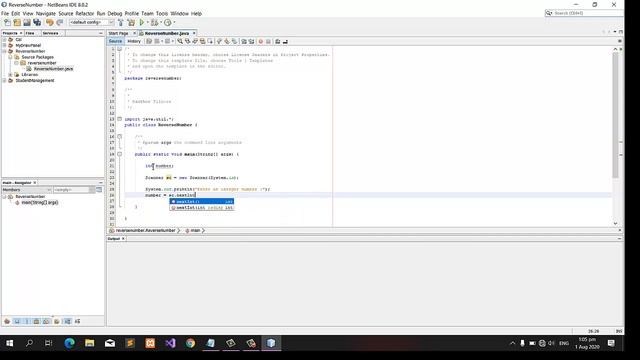Click the Output tab
The height and width of the screenshot is (360, 640).
pos(114,239)
